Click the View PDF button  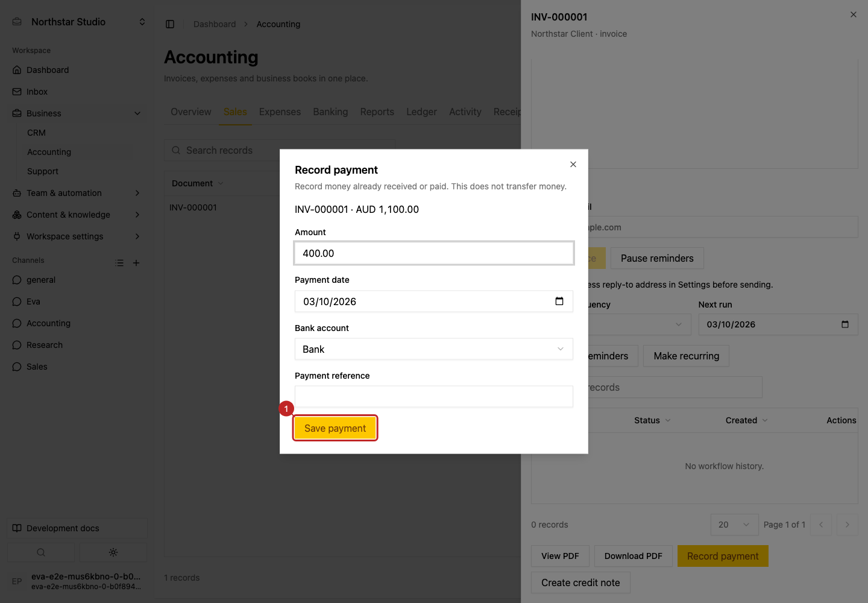(560, 556)
